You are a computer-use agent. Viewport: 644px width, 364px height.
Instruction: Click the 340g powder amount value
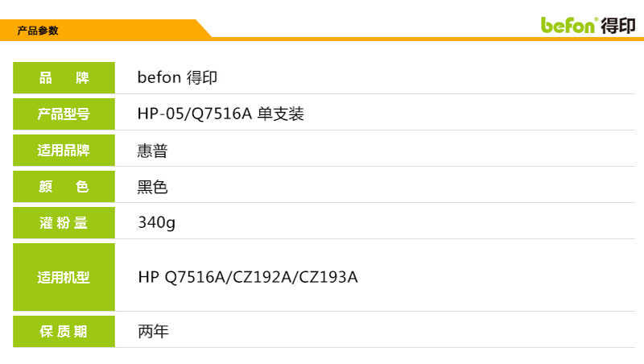pos(156,223)
